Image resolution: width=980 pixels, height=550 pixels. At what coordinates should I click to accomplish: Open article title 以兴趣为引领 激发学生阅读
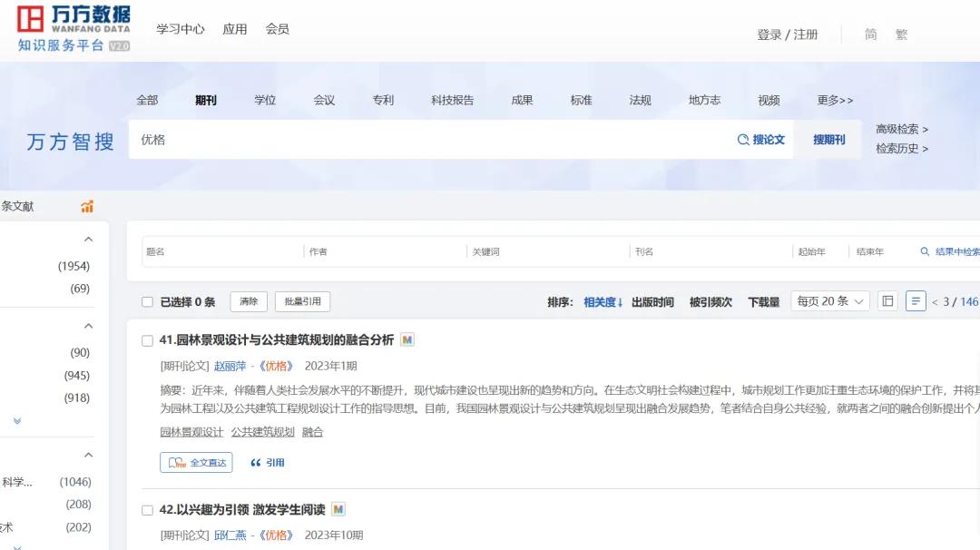point(250,509)
